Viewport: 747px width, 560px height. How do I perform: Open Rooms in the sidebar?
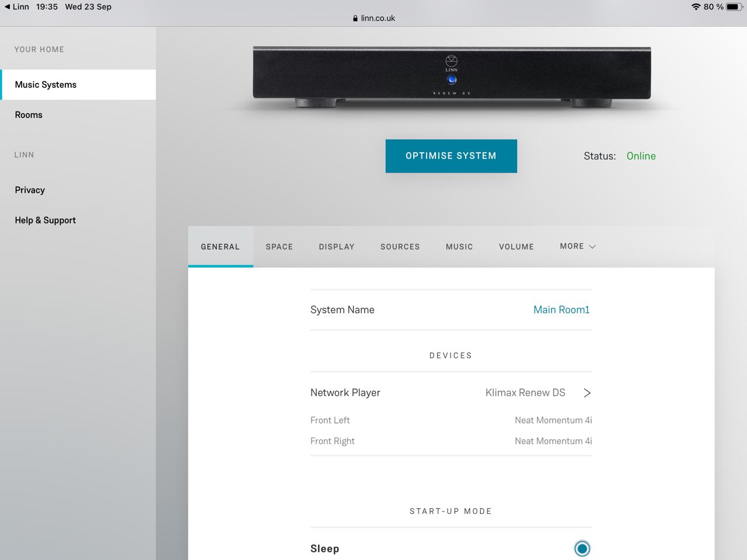[x=29, y=115]
